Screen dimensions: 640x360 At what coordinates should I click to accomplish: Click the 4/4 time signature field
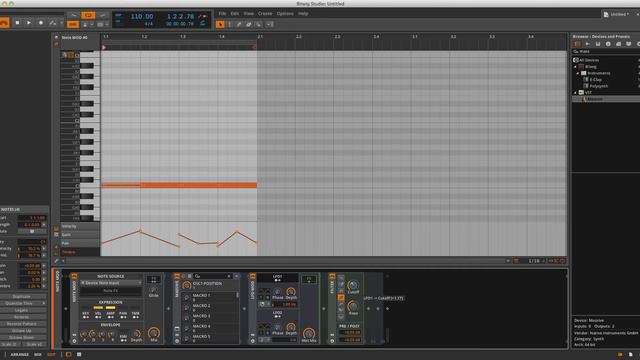click(149, 24)
